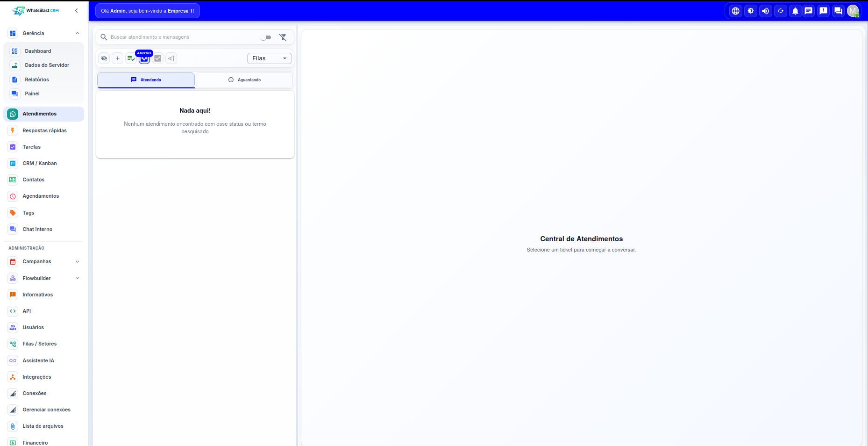This screenshot has width=868, height=446.
Task: Select the Abertos inbox filter button
Action: (144, 58)
